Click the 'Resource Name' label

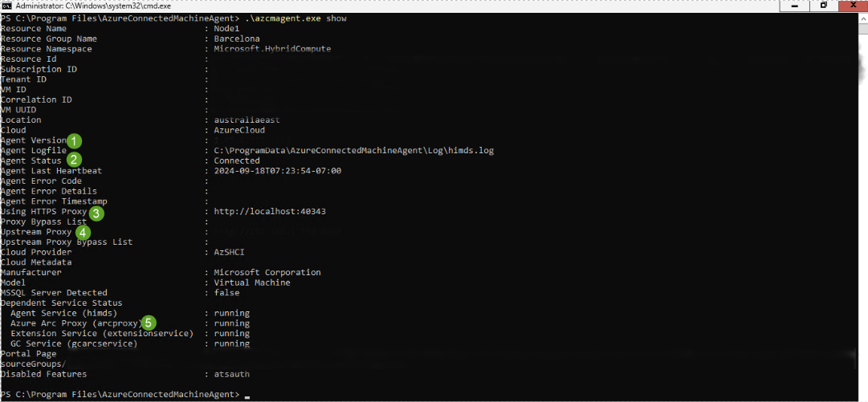click(34, 29)
